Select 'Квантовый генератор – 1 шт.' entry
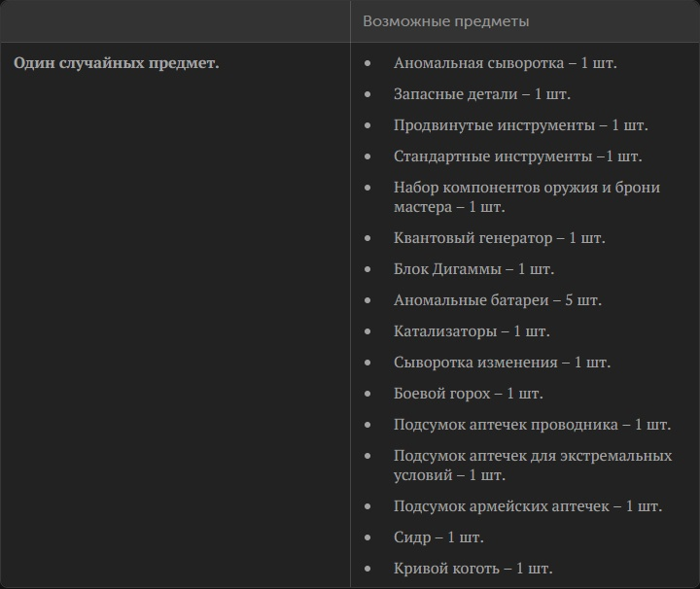The width and height of the screenshot is (700, 589). [499, 238]
